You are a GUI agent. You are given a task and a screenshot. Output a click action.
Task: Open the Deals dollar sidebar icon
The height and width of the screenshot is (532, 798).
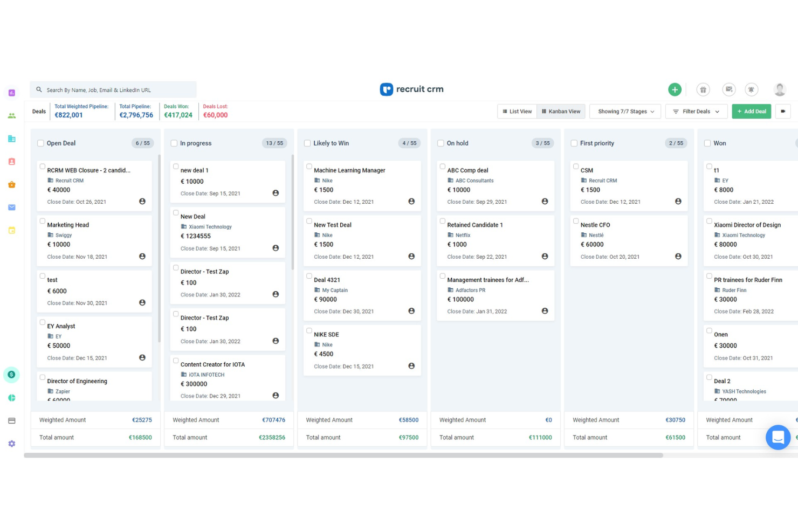pyautogui.click(x=11, y=375)
